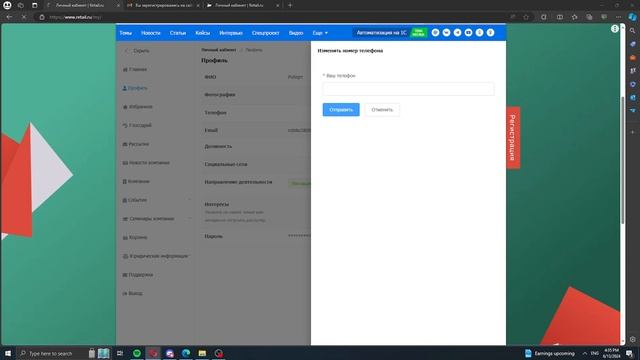
Task: Click the 'Должность' profile row
Action: point(256,146)
